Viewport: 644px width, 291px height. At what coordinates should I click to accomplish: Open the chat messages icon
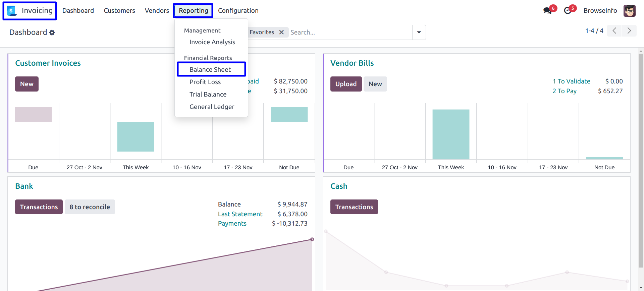tap(547, 10)
